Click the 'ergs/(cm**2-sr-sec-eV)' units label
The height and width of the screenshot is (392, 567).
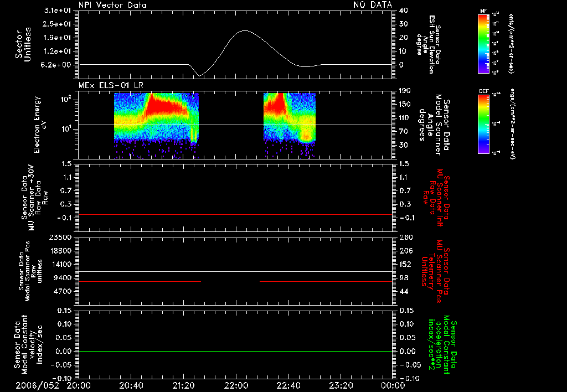pos(513,124)
